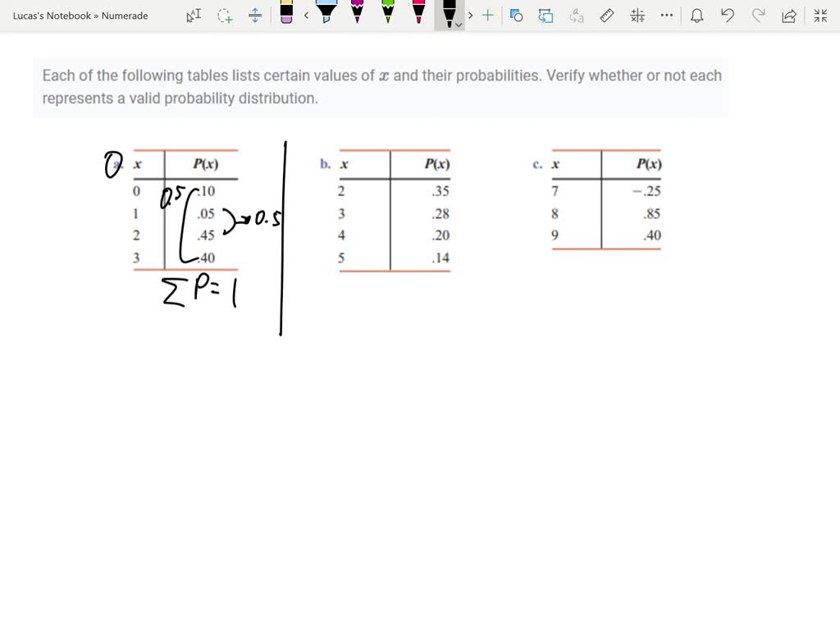
Task: Toggle the Ruler tool
Action: (607, 16)
